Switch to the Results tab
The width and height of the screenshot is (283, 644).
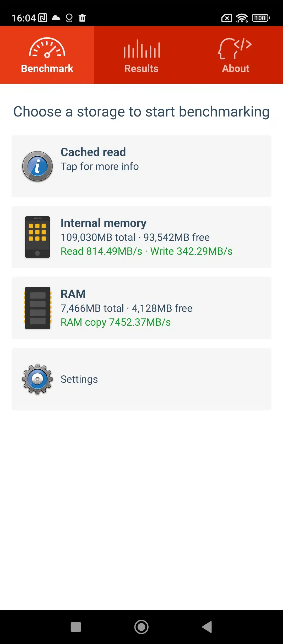[x=141, y=68]
